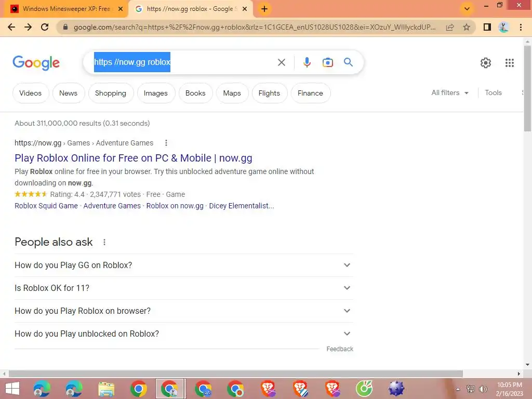Open Google quick settings gear
The width and height of the screenshot is (532, 399).
[x=486, y=63]
